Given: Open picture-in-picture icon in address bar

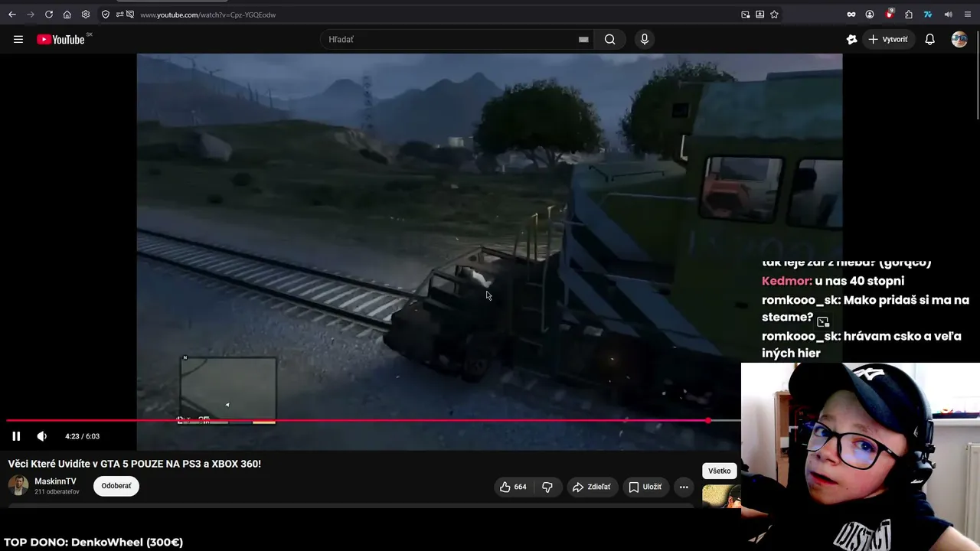Looking at the screenshot, I should click(746, 15).
